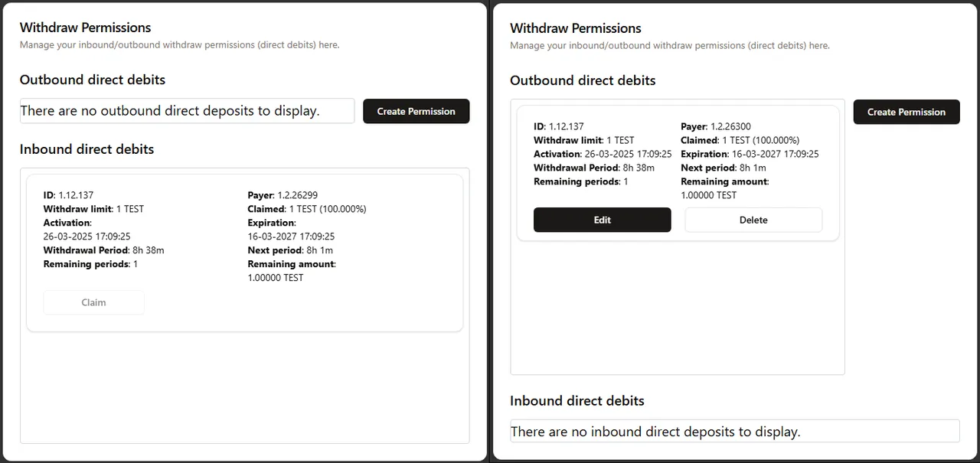Click Remaining periods 1 in outbound card
Screen dimensions: 980x463
point(581,181)
